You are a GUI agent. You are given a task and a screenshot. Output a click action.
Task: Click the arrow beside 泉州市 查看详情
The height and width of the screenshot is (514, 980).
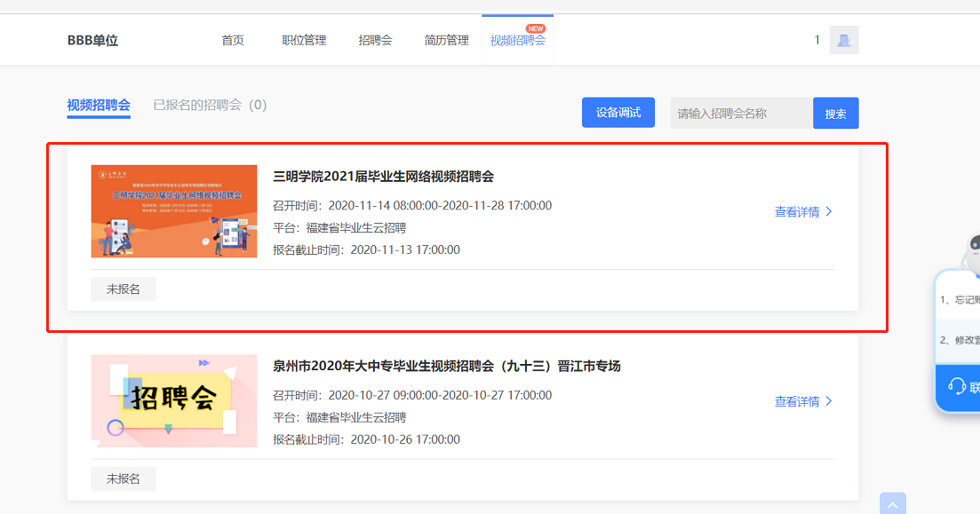click(829, 401)
